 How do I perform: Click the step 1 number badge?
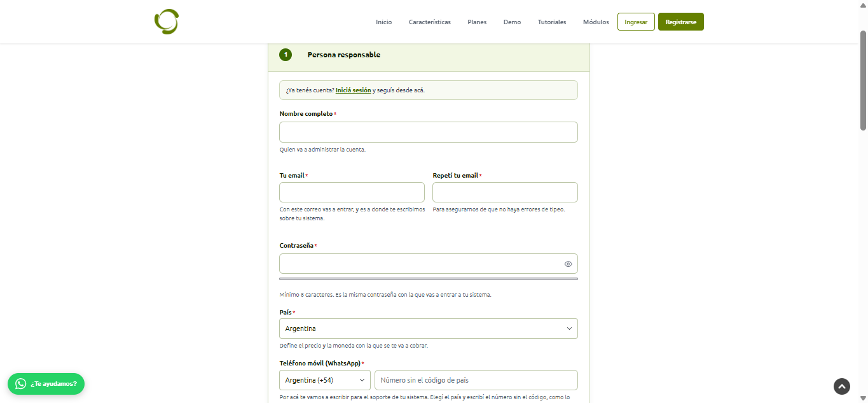click(286, 55)
